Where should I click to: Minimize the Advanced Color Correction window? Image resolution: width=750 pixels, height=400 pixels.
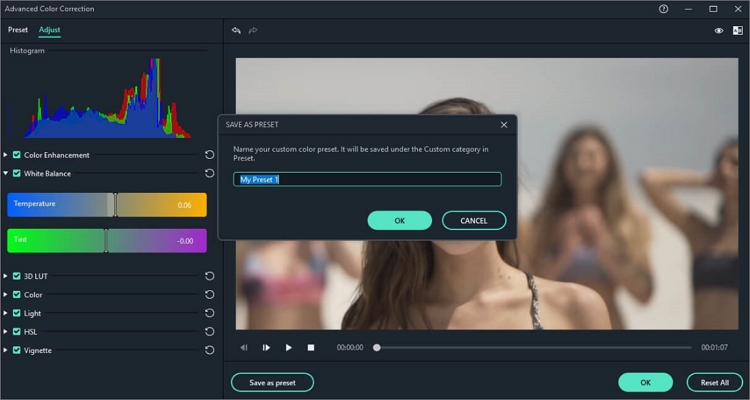(x=688, y=9)
